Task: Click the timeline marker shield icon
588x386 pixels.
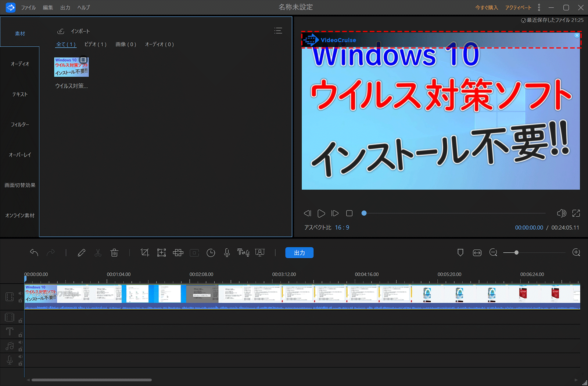Action: pos(460,252)
